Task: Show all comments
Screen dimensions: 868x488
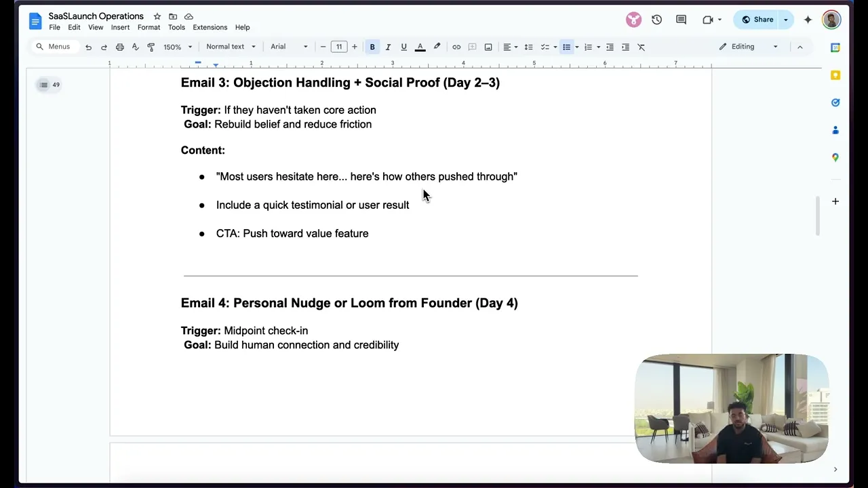Action: 681,20
